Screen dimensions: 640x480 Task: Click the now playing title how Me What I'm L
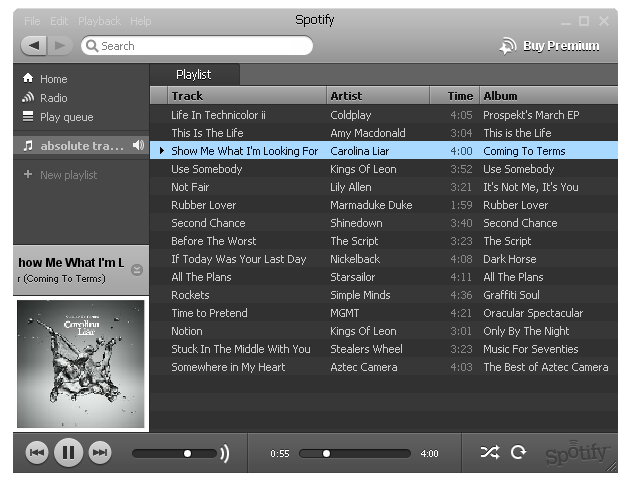[71, 262]
